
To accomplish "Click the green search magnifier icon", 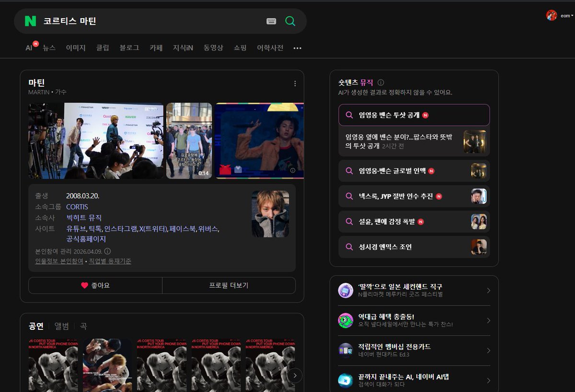I will [290, 21].
